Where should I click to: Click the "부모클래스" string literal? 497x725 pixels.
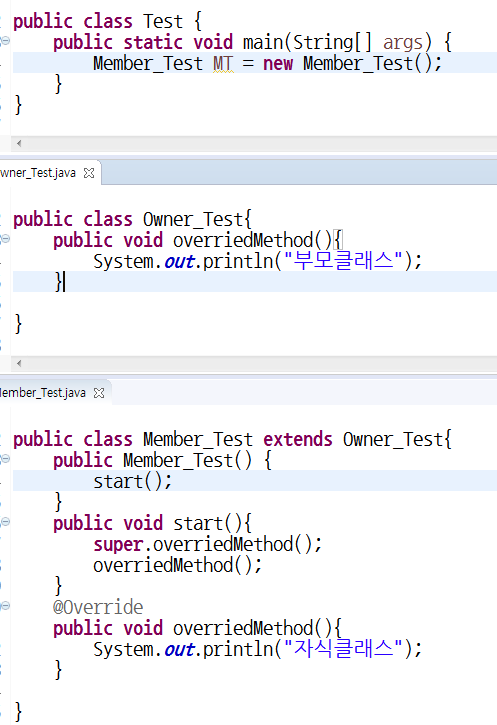coord(343,260)
